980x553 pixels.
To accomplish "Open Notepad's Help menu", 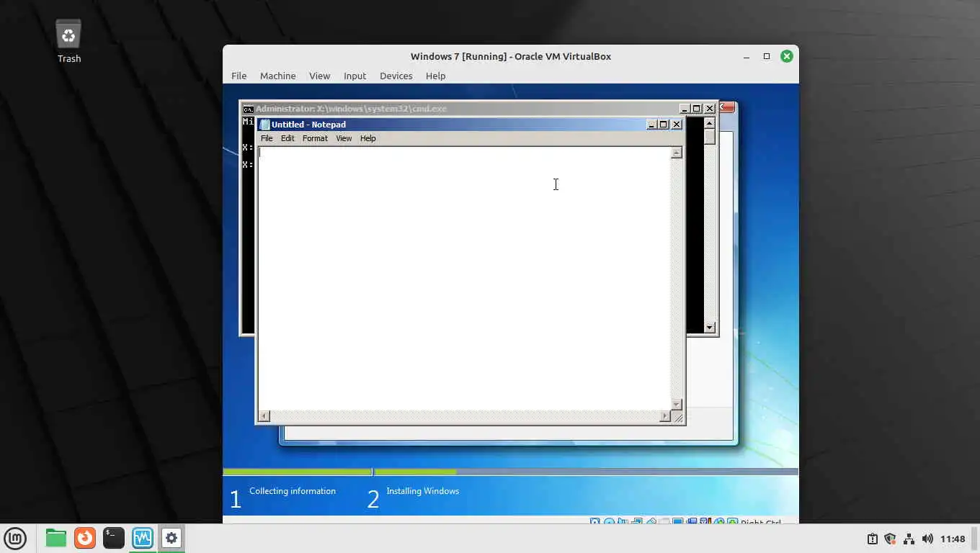I will (367, 138).
